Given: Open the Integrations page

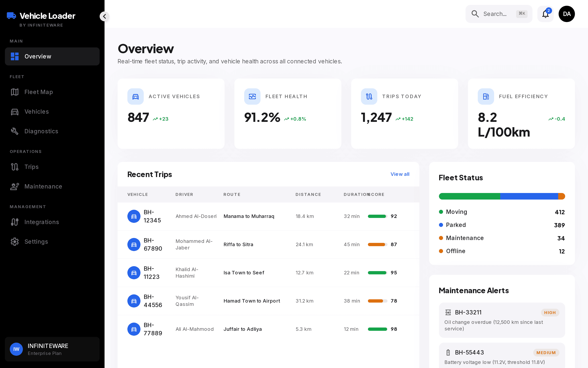Looking at the screenshot, I should tap(52, 222).
